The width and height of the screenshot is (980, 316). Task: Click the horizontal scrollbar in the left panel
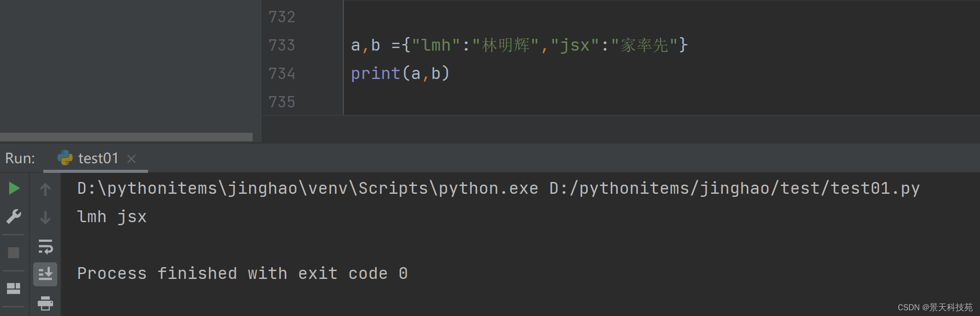click(x=126, y=137)
